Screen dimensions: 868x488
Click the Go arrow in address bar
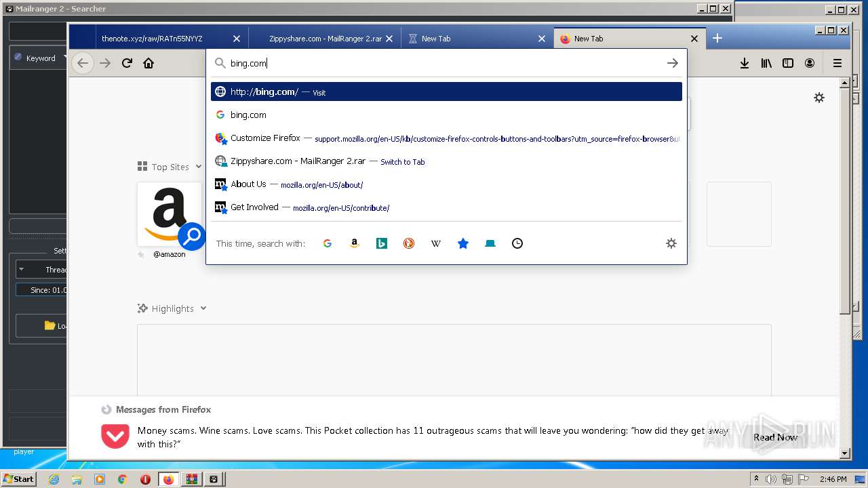tap(672, 63)
